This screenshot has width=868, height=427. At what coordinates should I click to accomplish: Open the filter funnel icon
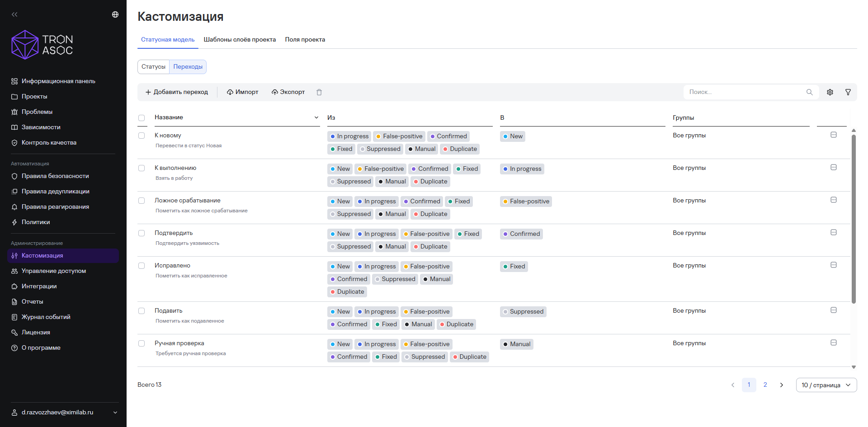[848, 92]
